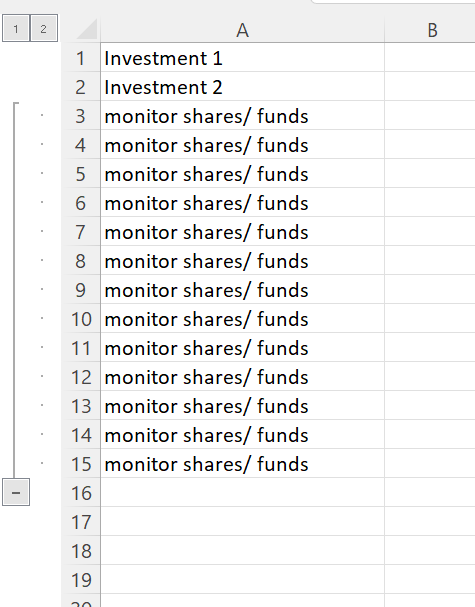The image size is (475, 607).
Task: Click empty cell A17
Action: 242,521
